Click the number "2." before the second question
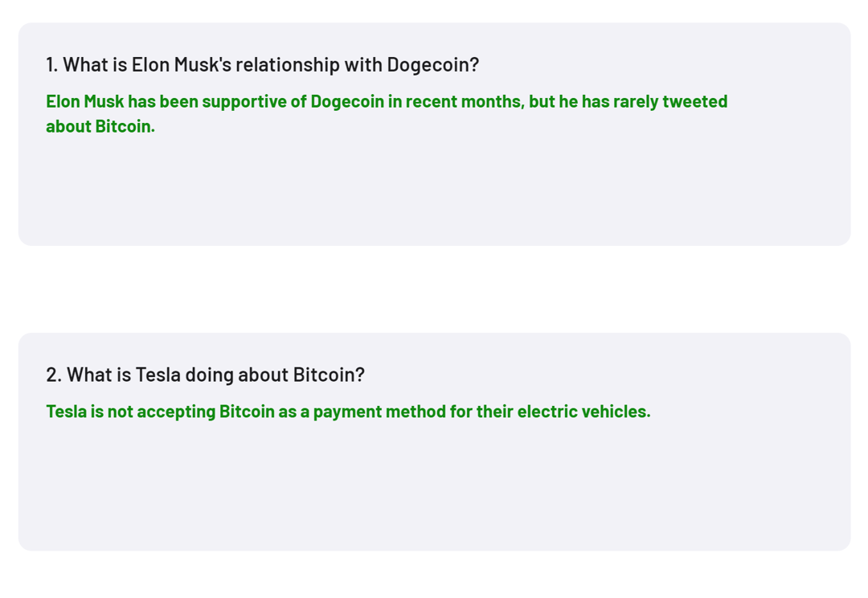 tap(54, 375)
